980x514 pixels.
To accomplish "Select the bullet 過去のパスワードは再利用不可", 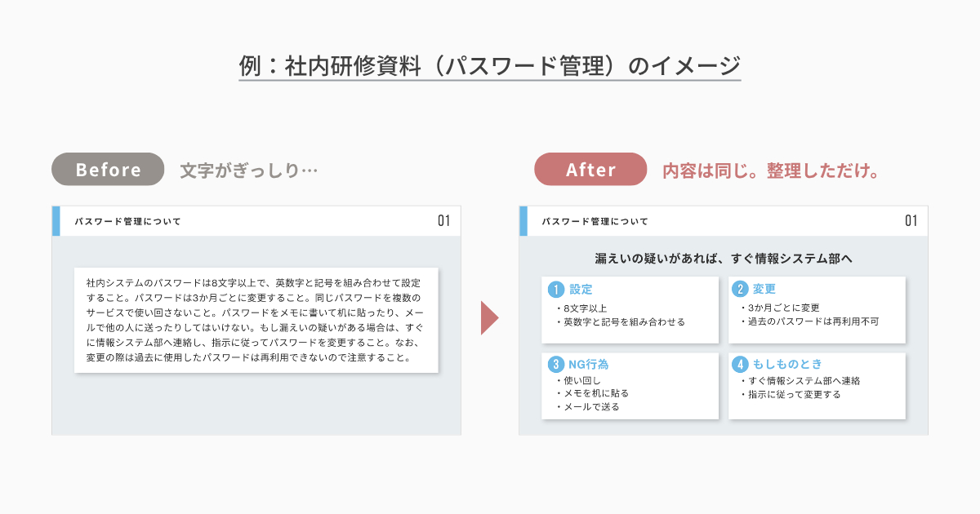I will coord(808,321).
